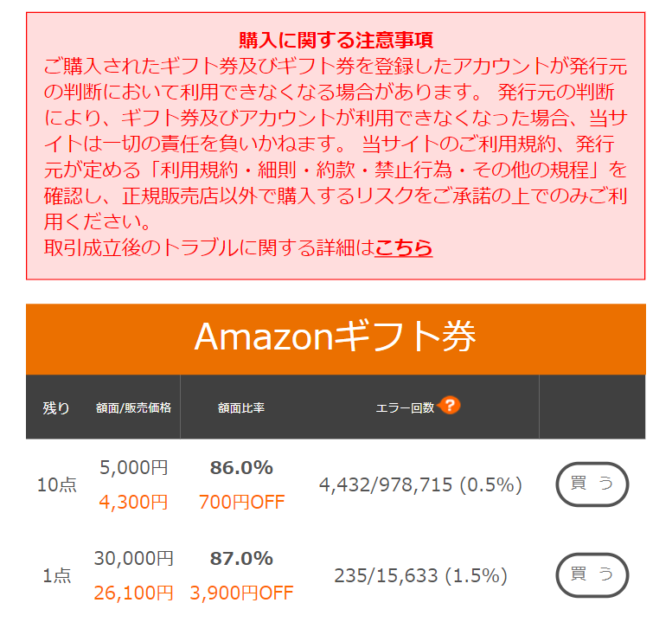Select the エラー回数 column header text
The image size is (672, 622).
click(405, 407)
